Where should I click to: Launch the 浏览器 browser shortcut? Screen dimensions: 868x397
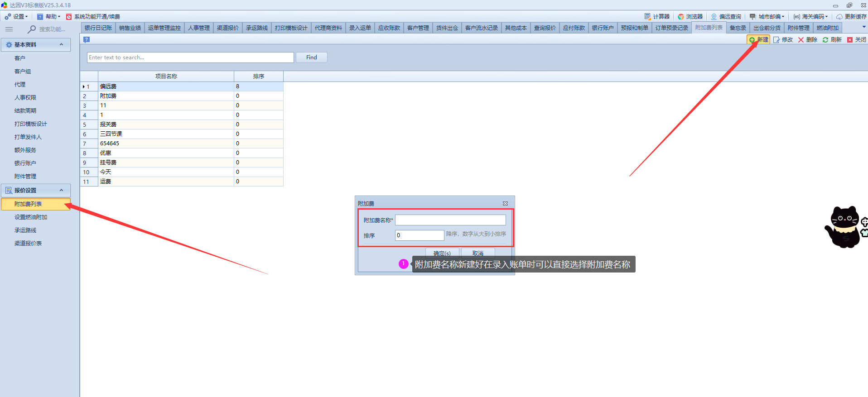tap(690, 17)
